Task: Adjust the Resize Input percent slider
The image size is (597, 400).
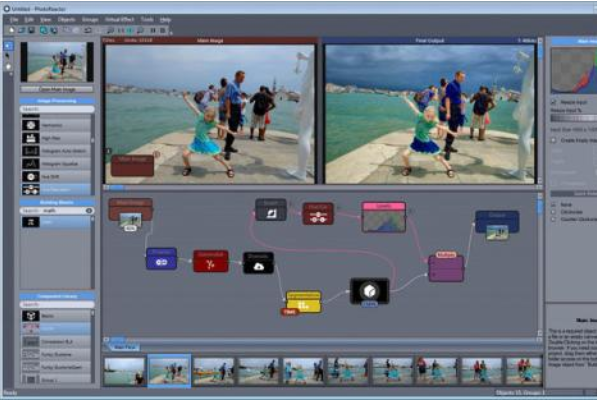Action: (573, 118)
